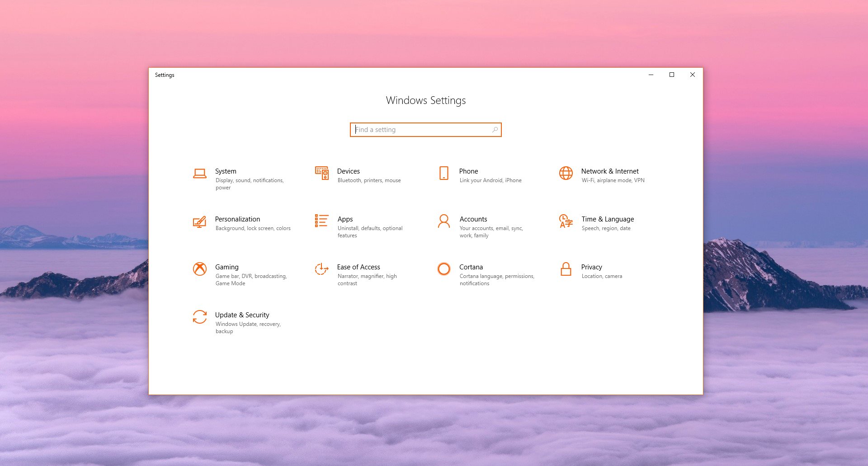Click "Wi-Fi, airplane mode, VPN" text
Viewport: 868px width, 466px height.
(613, 180)
